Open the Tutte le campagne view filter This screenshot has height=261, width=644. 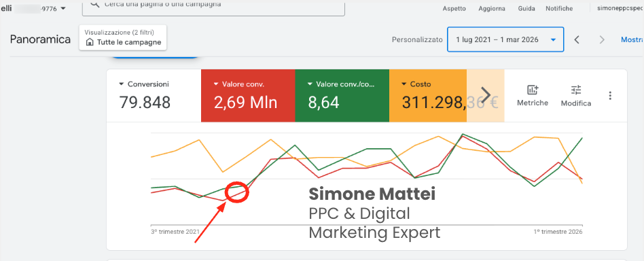[123, 38]
